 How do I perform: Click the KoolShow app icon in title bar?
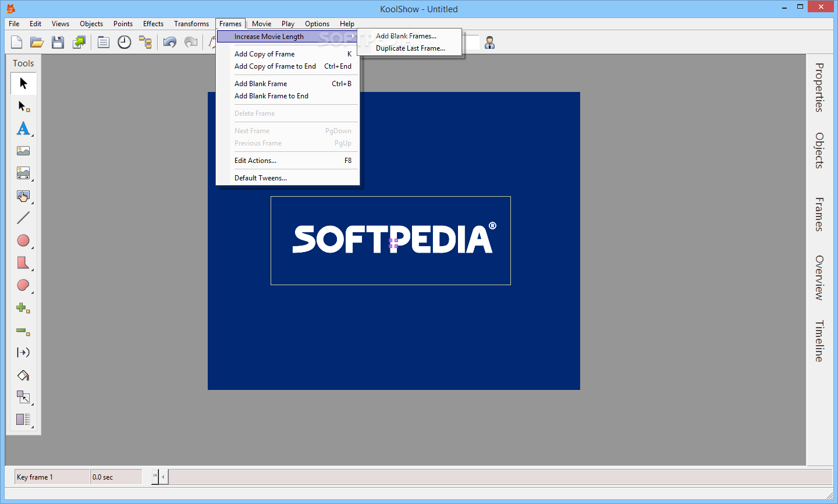pyautogui.click(x=10, y=9)
